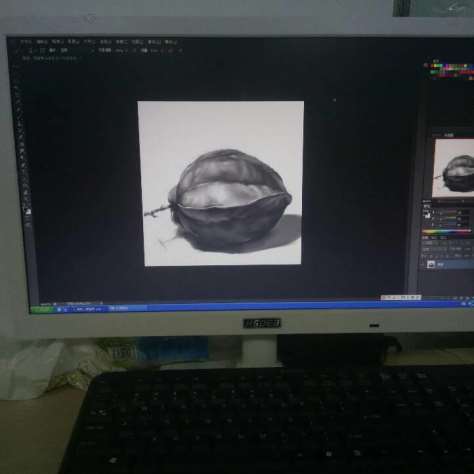Open the second (Edit) menu in menu bar

42,42
